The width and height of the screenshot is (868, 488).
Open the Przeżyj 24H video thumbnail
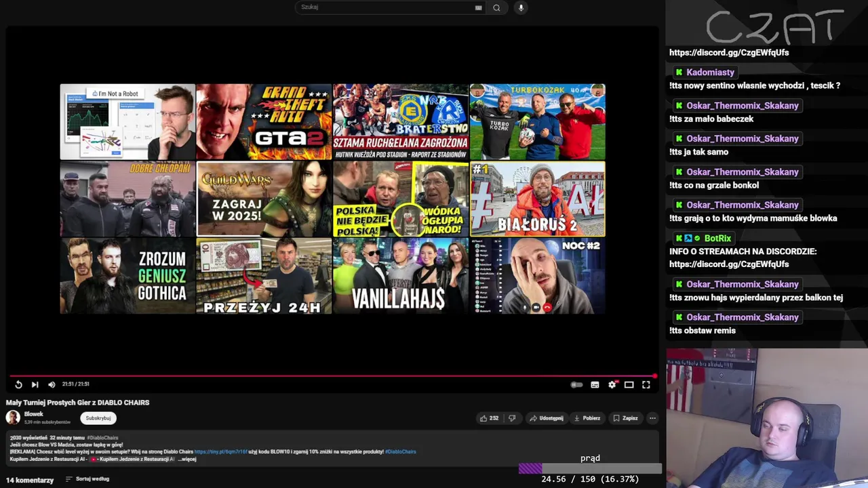264,276
